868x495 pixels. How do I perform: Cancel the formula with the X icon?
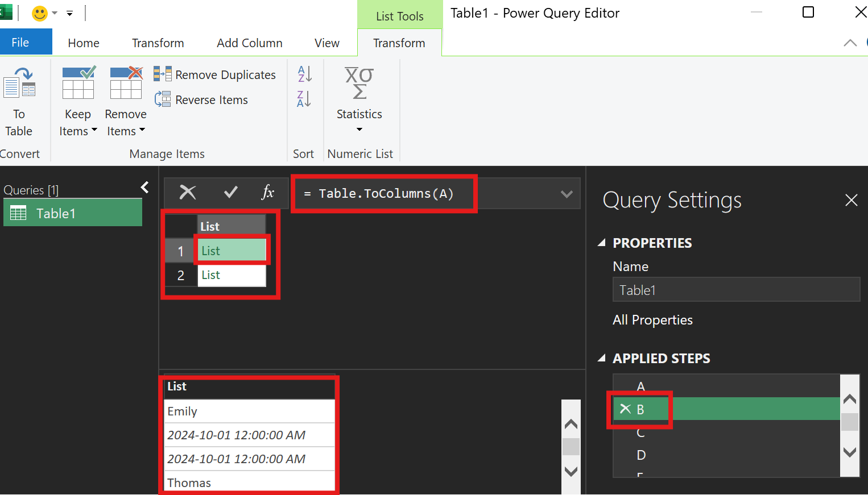click(x=187, y=193)
